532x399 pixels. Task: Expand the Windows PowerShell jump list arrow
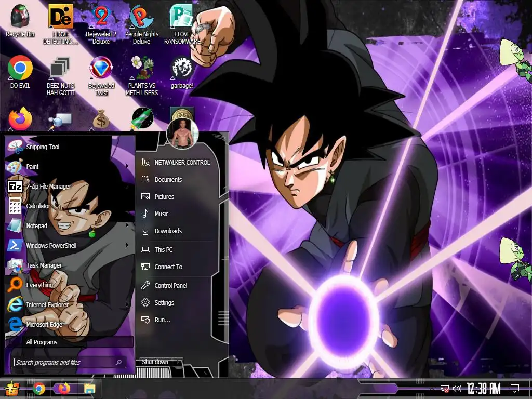pyautogui.click(x=127, y=245)
